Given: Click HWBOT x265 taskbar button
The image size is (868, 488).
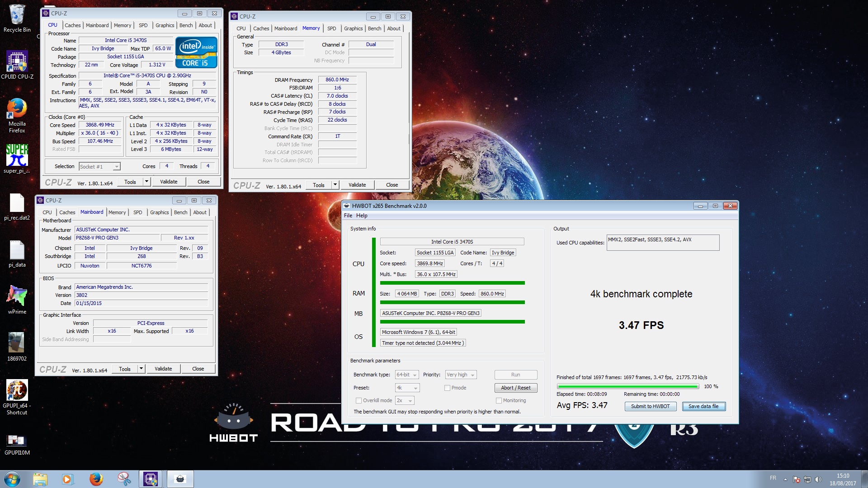Looking at the screenshot, I should 180,479.
